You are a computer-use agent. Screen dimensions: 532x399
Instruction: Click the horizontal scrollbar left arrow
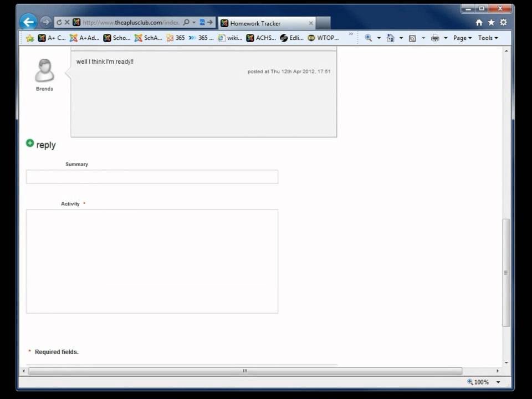point(23,371)
